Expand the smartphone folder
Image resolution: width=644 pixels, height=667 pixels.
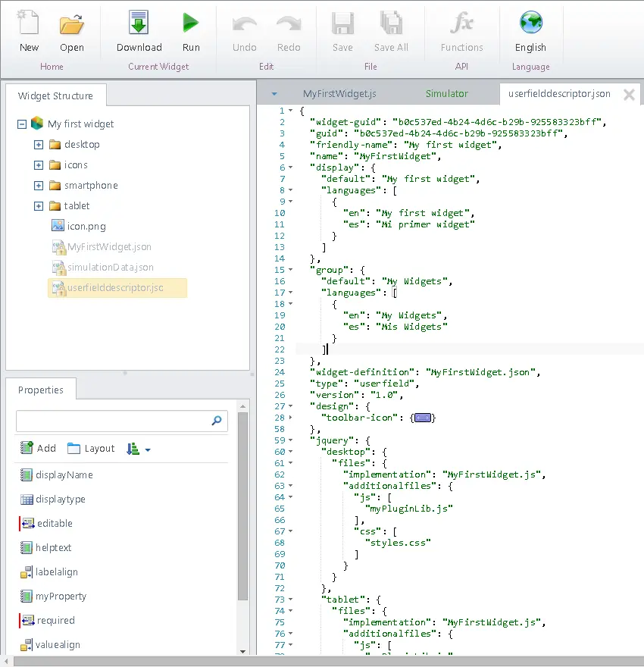[x=38, y=186]
